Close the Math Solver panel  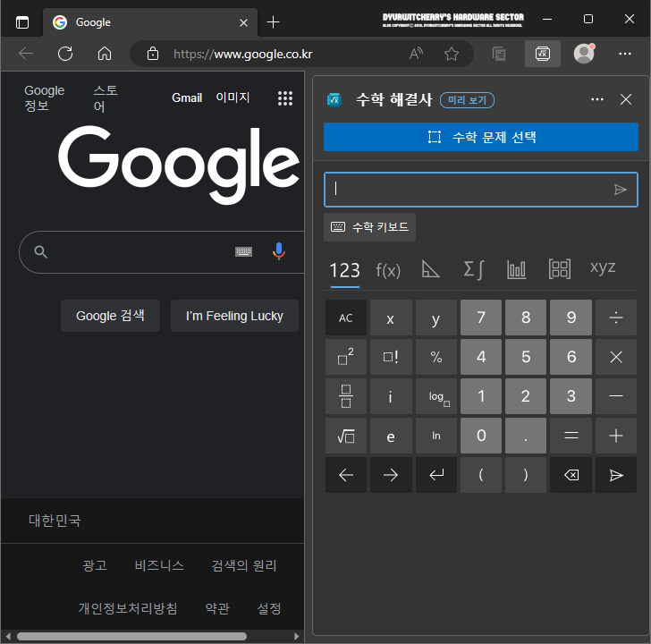626,99
